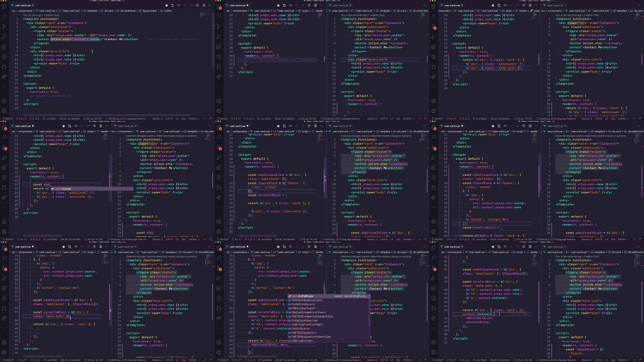This screenshot has height=362, width=644.
Task: Select MediaStreamErrorEvent suggestion
Action: pos(328,312)
